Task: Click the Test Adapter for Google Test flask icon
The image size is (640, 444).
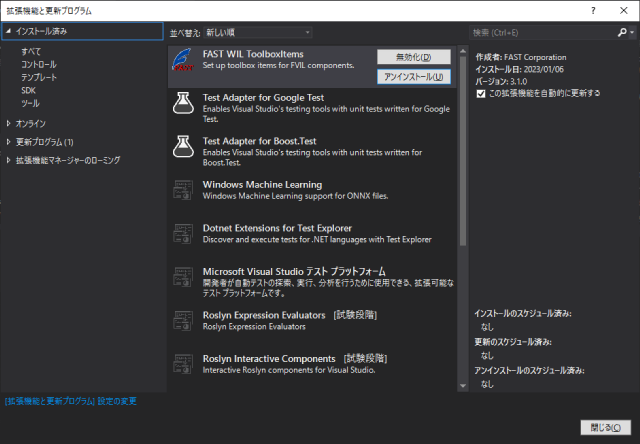Action: coord(183,103)
